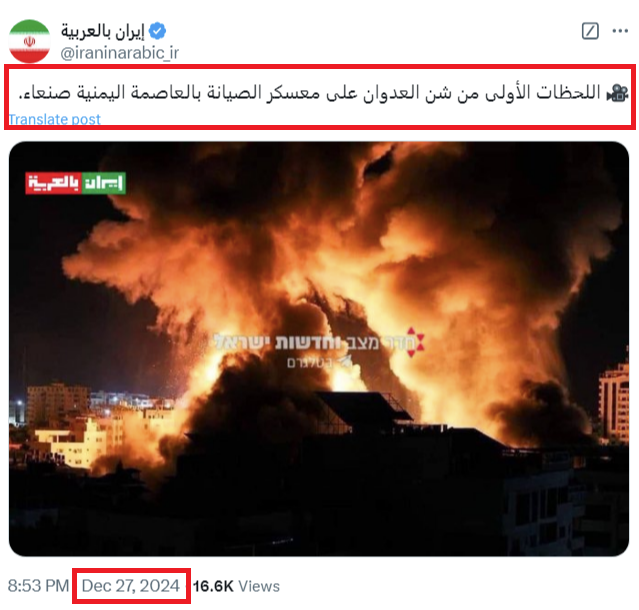
Task: Click the Dec 27, 2024 date
Action: (x=130, y=586)
